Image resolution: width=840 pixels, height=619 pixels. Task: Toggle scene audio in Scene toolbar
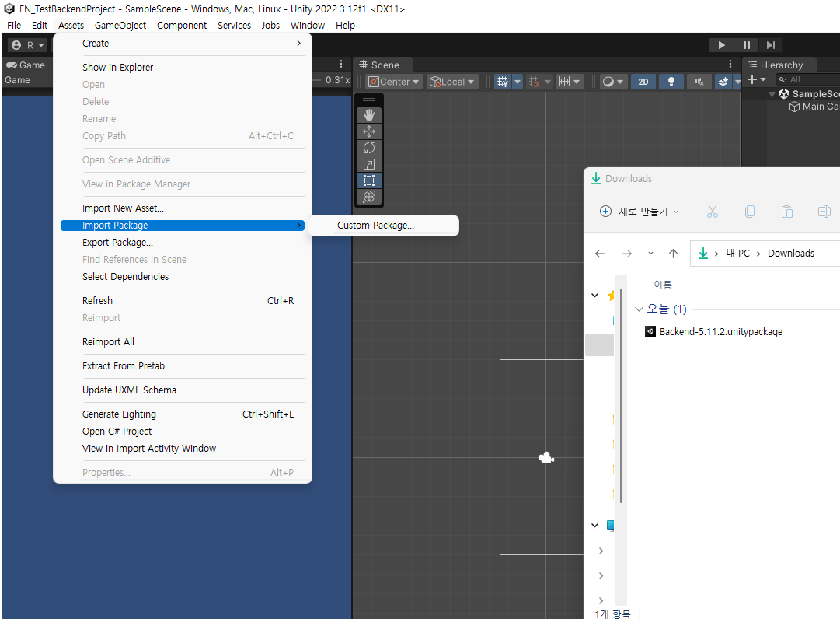tap(699, 82)
